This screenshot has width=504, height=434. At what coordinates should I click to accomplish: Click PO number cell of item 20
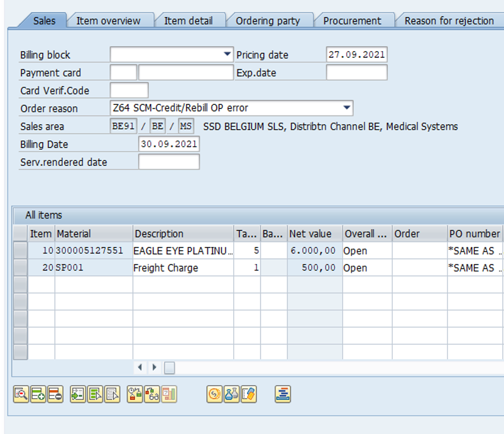(x=475, y=268)
